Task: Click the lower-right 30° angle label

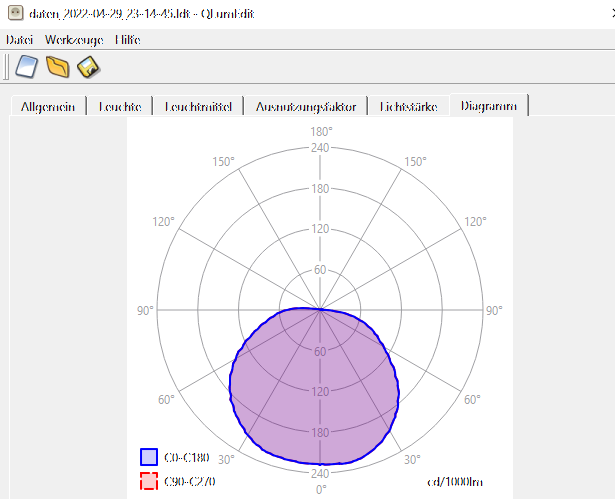Action: (412, 459)
